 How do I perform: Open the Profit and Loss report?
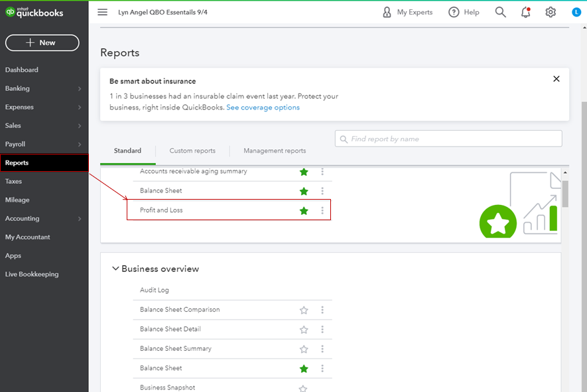[161, 210]
